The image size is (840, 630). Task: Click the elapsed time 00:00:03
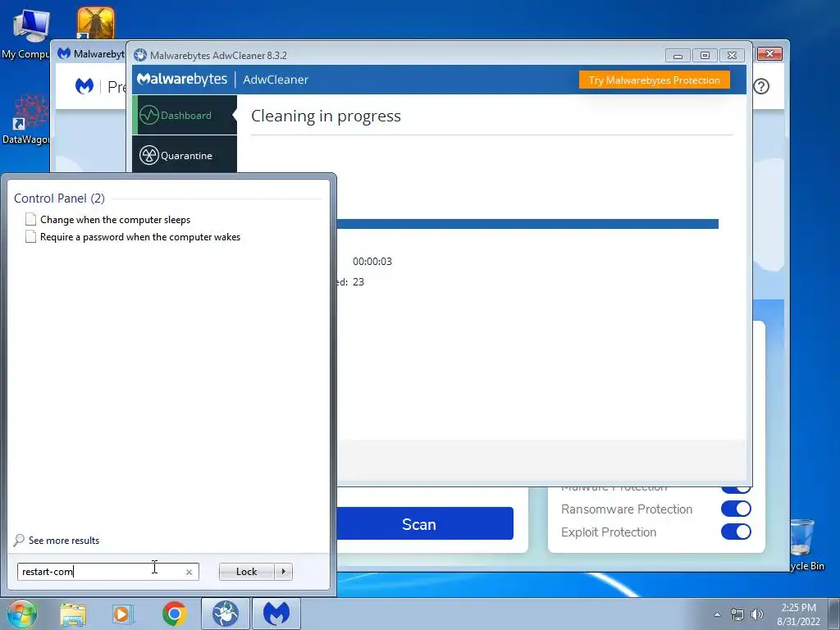tap(372, 262)
